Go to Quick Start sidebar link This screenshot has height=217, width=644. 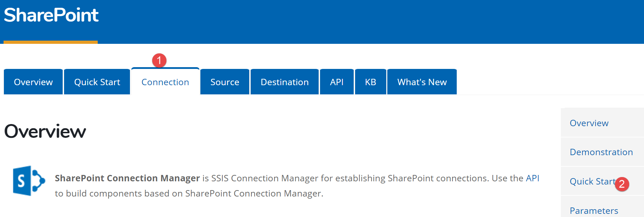coord(592,181)
